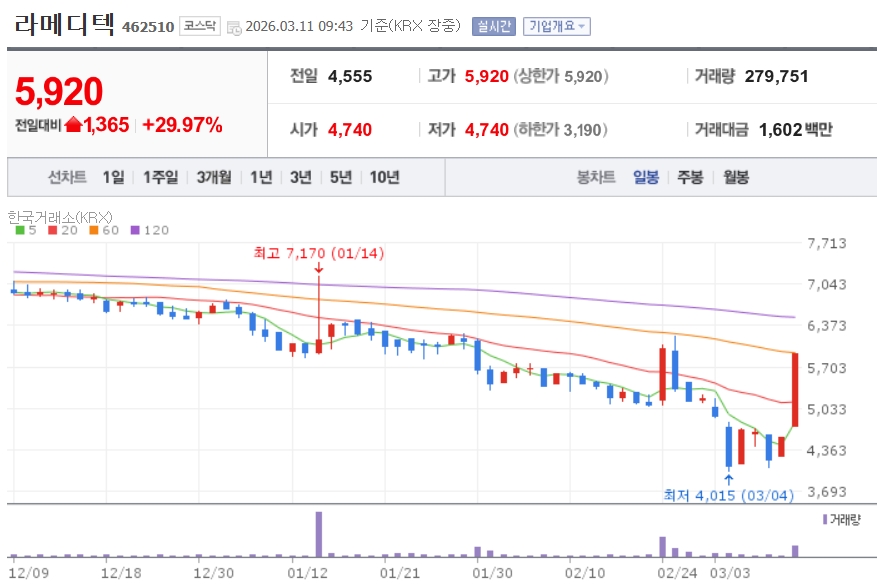The image size is (877, 586).
Task: Switch to the 일봉 daily candle chart
Action: (x=646, y=177)
